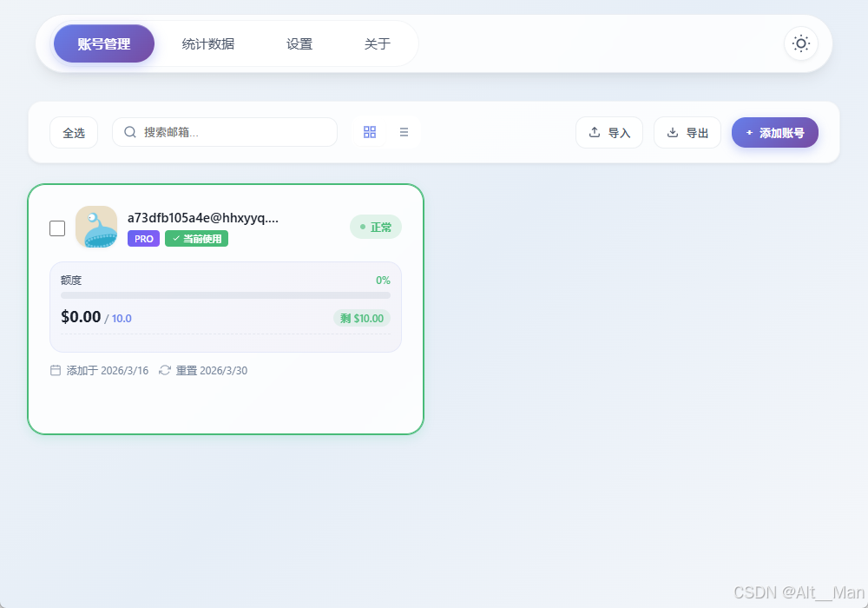Screen dimensions: 868x608
Task: Switch to grid view layout
Action: click(370, 131)
